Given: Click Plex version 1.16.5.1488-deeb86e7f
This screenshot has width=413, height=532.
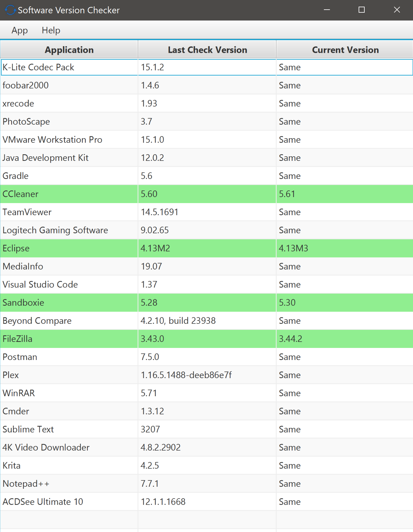Looking at the screenshot, I should (x=207, y=375).
